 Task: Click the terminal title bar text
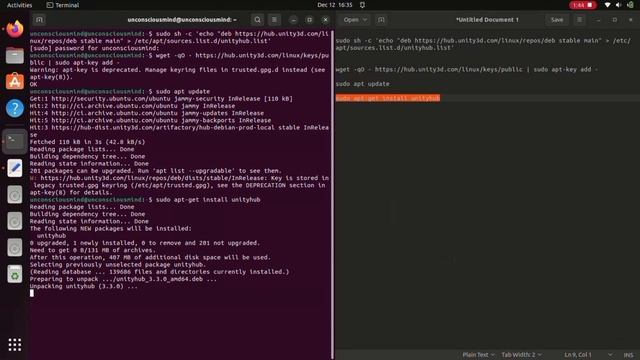pyautogui.click(x=182, y=20)
